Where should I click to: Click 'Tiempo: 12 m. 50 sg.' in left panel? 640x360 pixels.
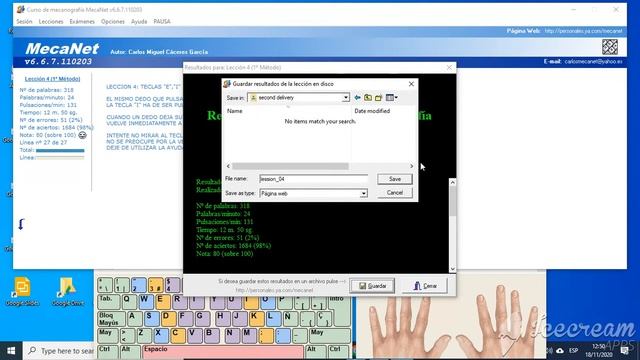point(48,112)
